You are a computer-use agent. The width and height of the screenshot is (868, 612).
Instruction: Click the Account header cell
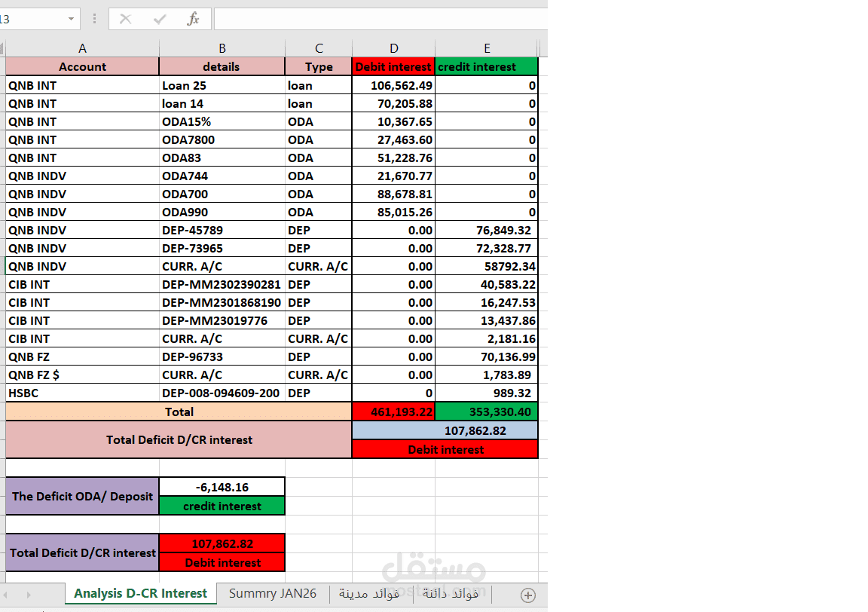(82, 66)
